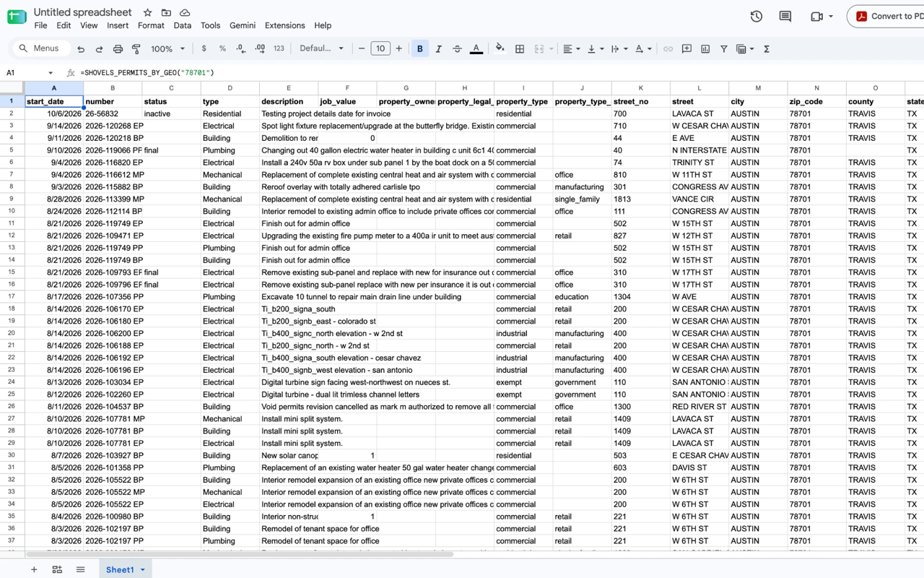This screenshot has width=924, height=578.
Task: Show the all sheets list
Action: [x=80, y=569]
